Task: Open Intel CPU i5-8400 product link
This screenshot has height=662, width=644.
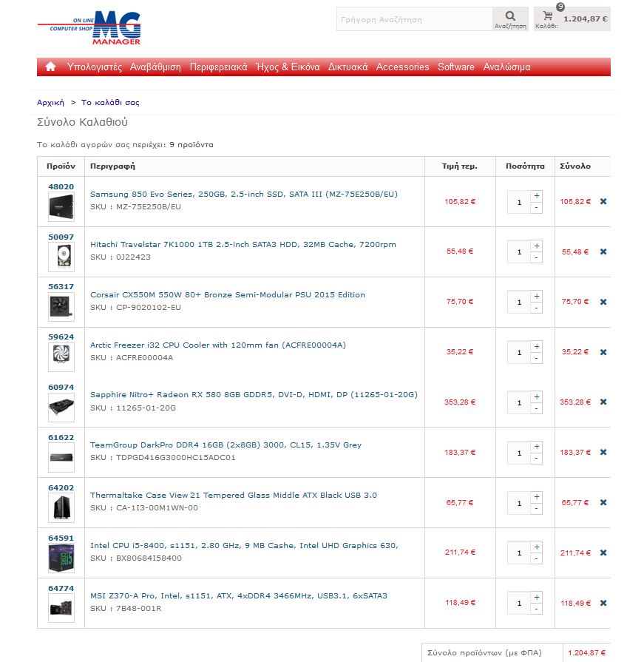Action: point(244,545)
